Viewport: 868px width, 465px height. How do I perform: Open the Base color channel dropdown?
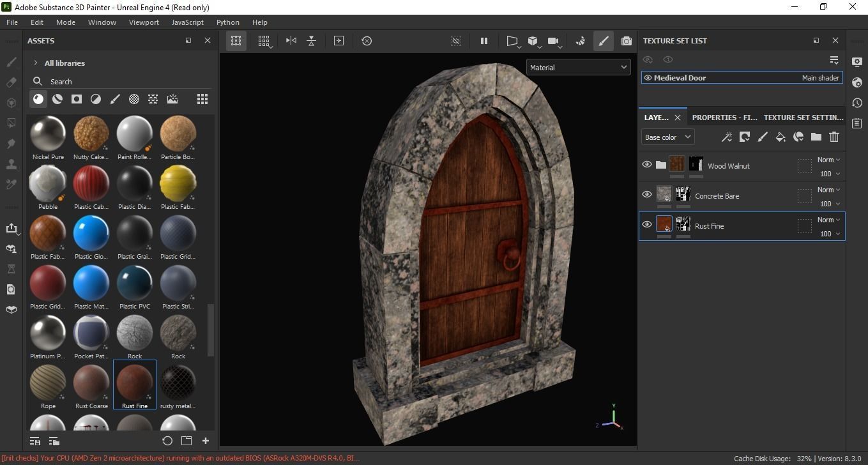[667, 137]
